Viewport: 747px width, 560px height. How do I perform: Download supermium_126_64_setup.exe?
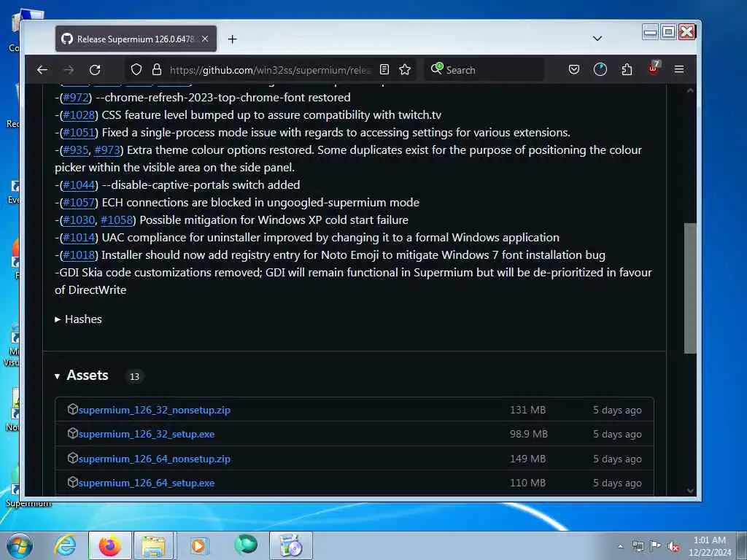point(147,483)
